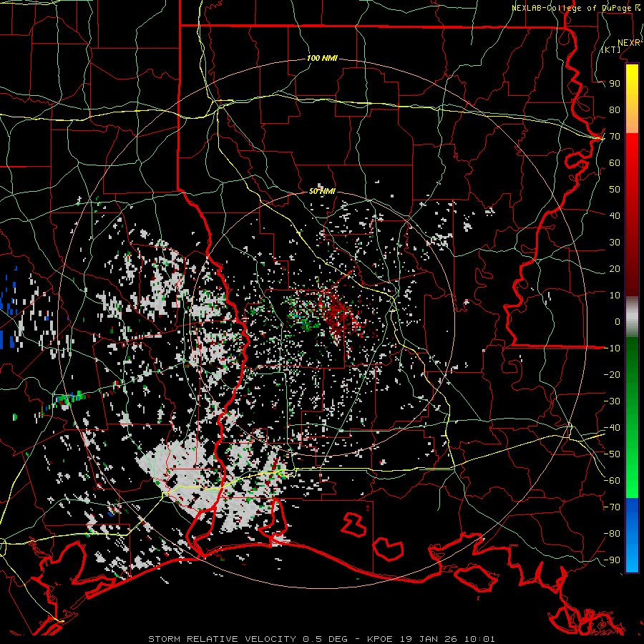The width and height of the screenshot is (644, 644).
Task: Select the NEXLAB-College of DuPage watermark text
Action: [575, 8]
